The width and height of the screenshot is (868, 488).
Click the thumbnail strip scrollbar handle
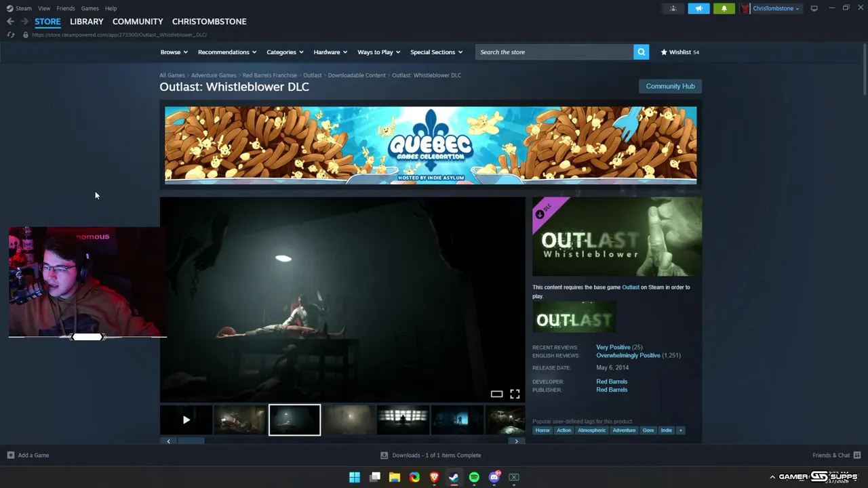pos(191,441)
